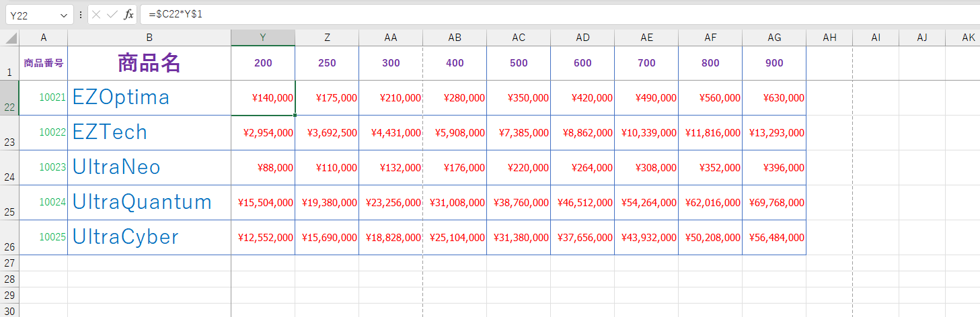Select row 27 header
The image size is (980, 317).
[x=9, y=263]
